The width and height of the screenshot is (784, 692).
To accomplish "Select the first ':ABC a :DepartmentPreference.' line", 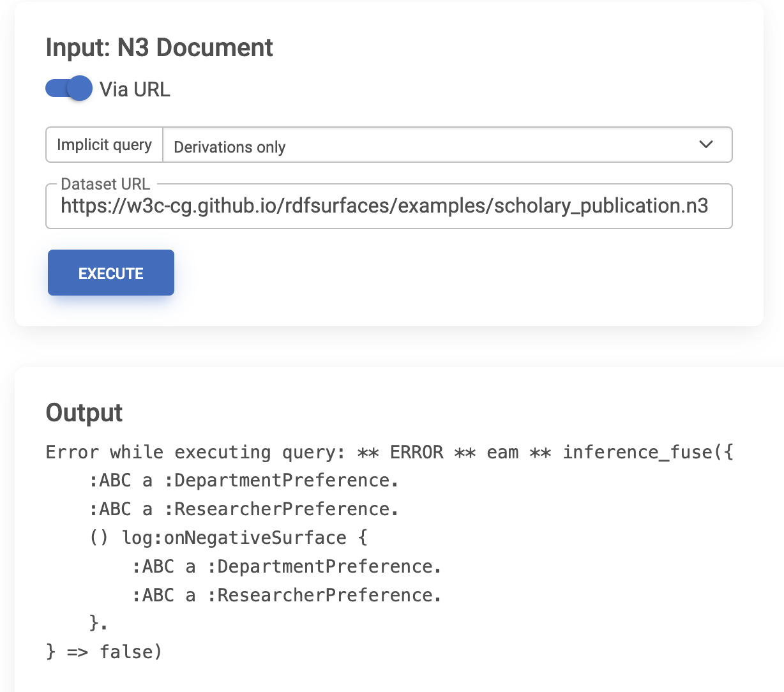I will point(244,481).
